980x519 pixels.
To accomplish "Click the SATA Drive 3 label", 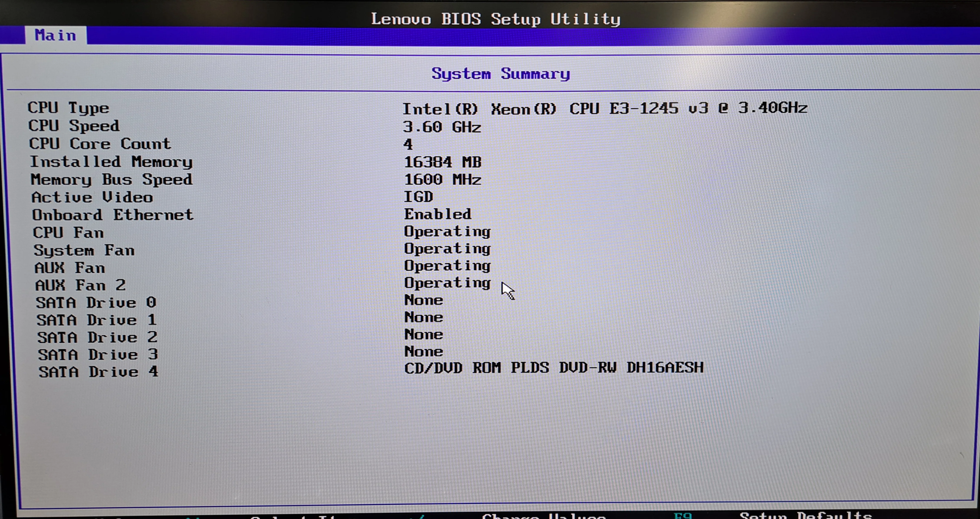I will [98, 355].
